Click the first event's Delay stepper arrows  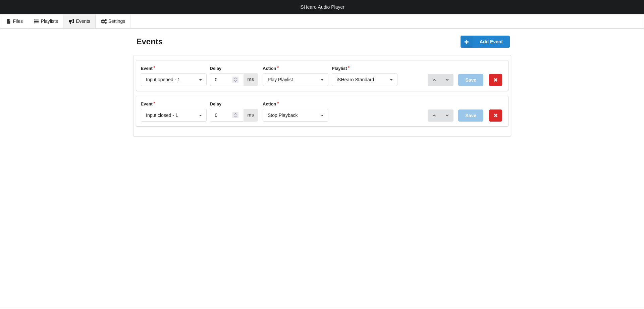(235, 80)
